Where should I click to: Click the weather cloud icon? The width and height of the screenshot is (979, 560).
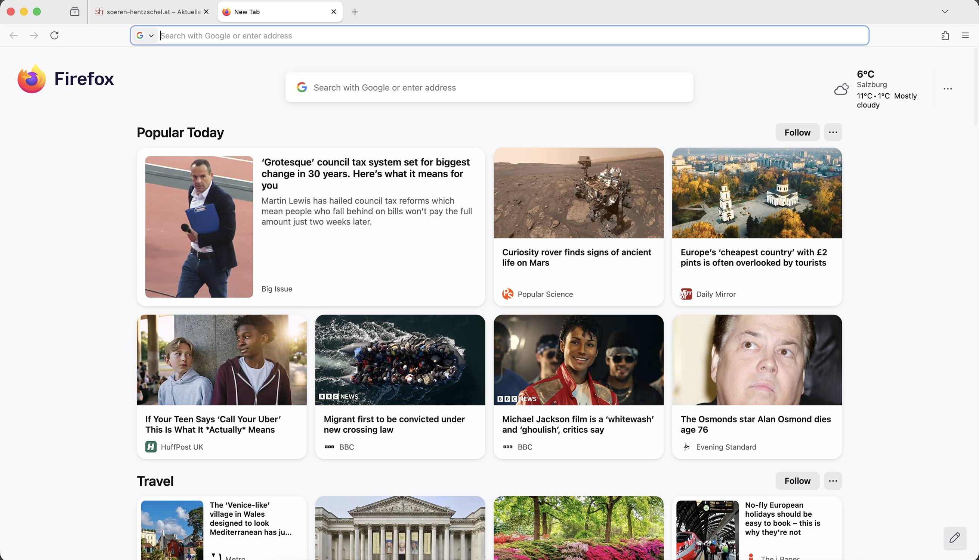coord(841,89)
